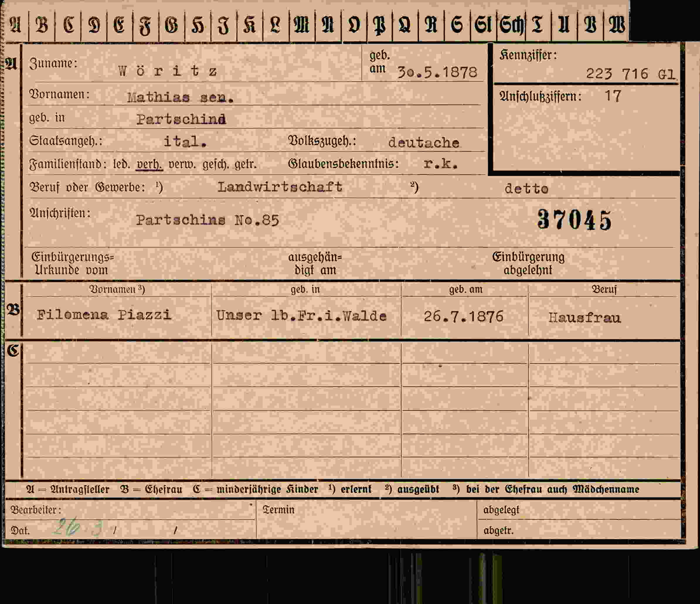Select the birth date '30.5.1878'
The image size is (700, 604).
point(437,72)
